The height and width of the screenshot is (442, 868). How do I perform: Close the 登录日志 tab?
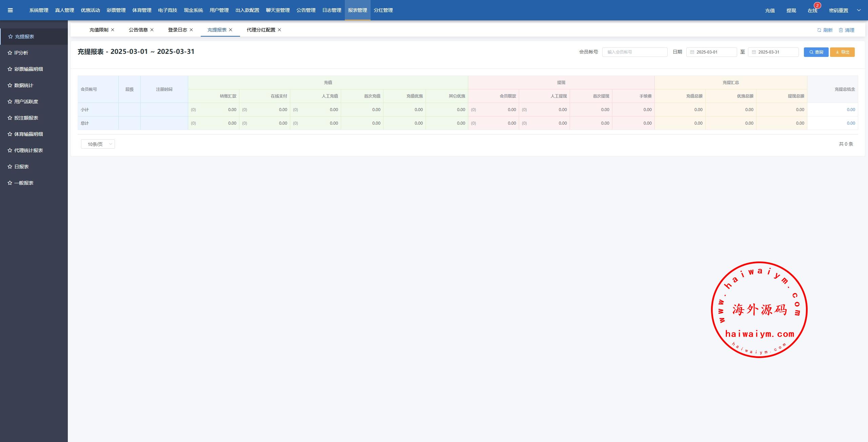(191, 30)
